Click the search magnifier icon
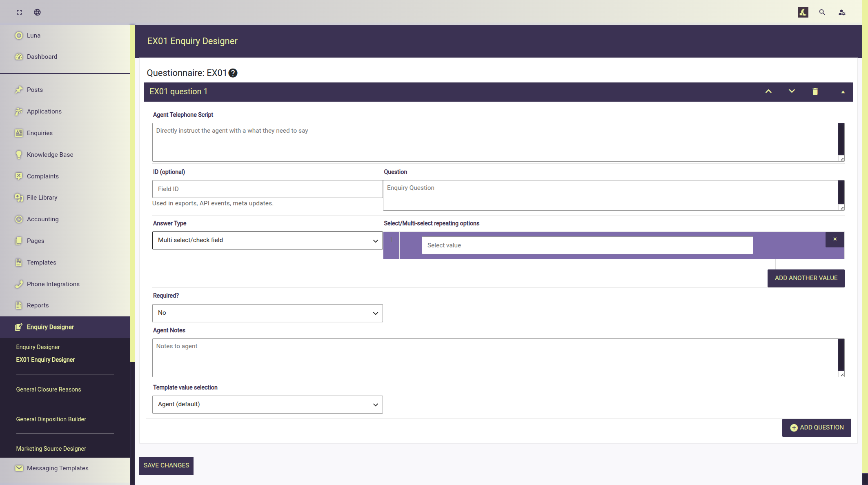868x485 pixels. pyautogui.click(x=822, y=12)
